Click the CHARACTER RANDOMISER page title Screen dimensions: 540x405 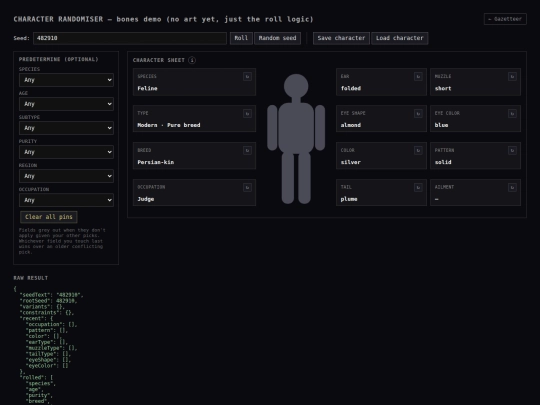(164, 19)
